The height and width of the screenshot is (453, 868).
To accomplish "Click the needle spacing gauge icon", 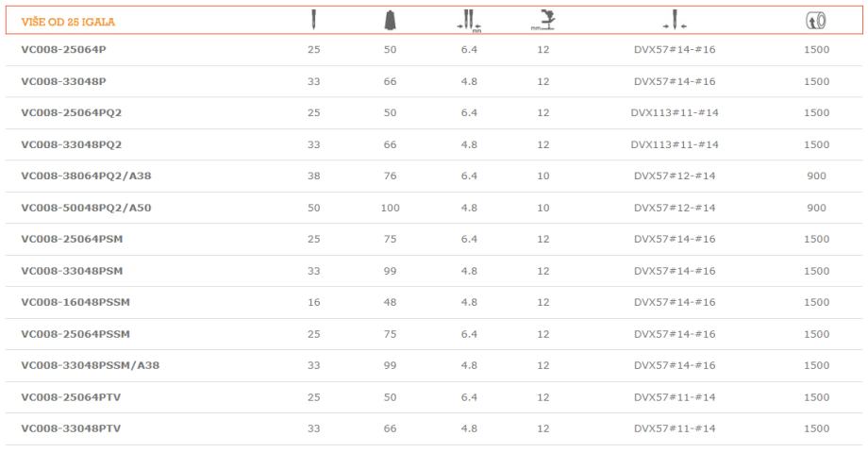I will tap(469, 20).
